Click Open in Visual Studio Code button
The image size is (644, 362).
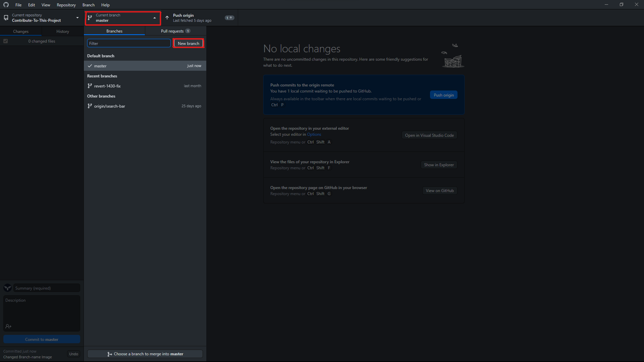pyautogui.click(x=429, y=135)
